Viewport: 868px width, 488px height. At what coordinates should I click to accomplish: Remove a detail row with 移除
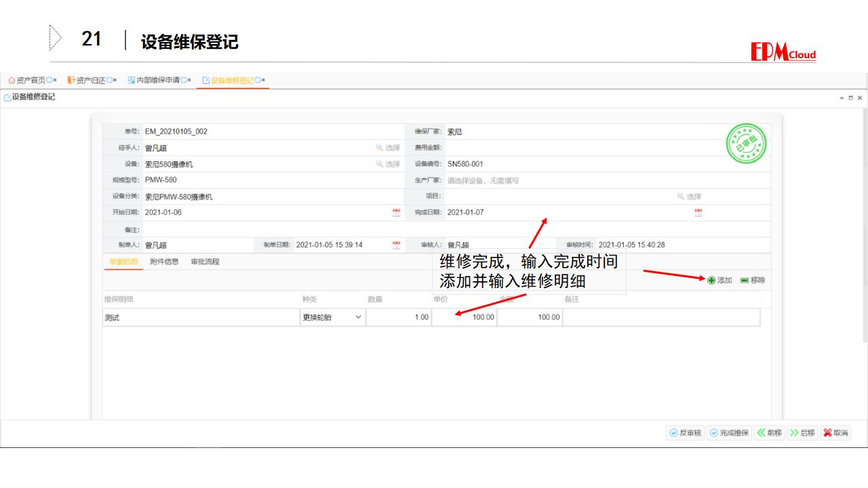[753, 280]
